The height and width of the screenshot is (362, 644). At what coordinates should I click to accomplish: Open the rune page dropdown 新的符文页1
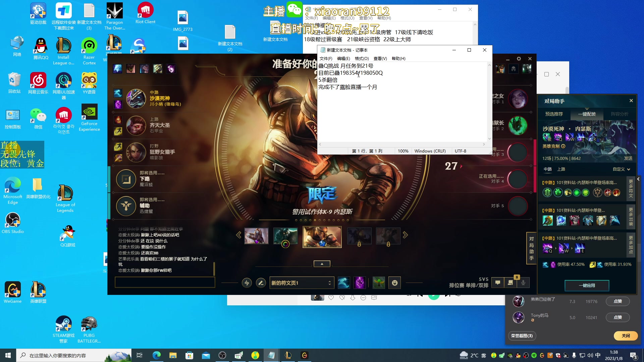(302, 283)
